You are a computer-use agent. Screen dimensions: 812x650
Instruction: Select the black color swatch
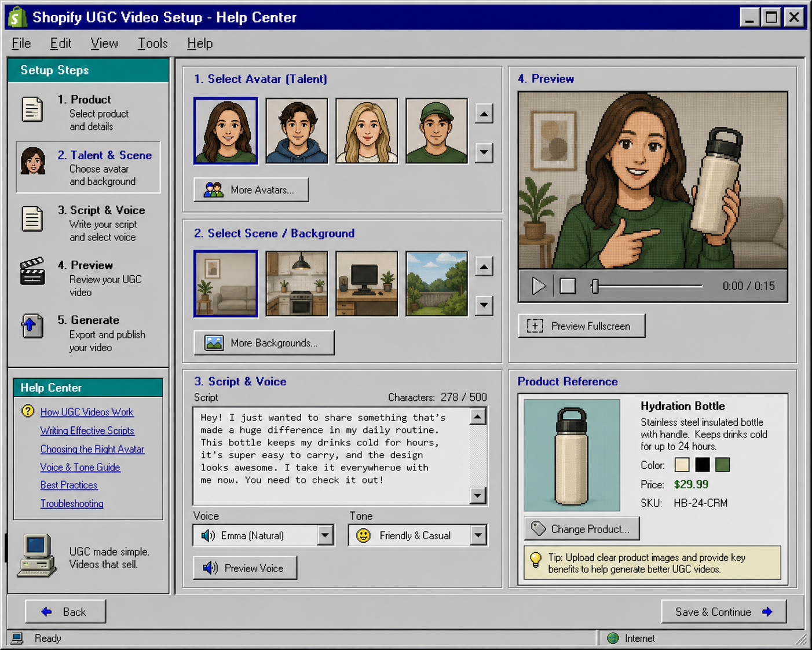pyautogui.click(x=703, y=465)
